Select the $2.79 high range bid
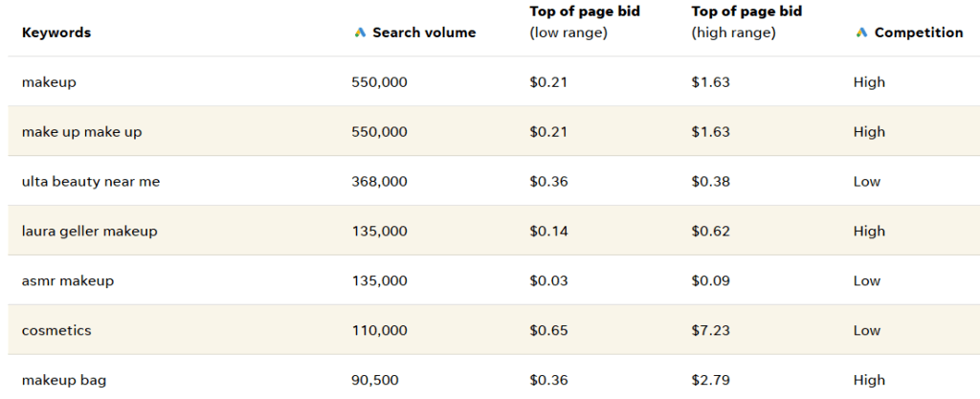 tap(710, 381)
